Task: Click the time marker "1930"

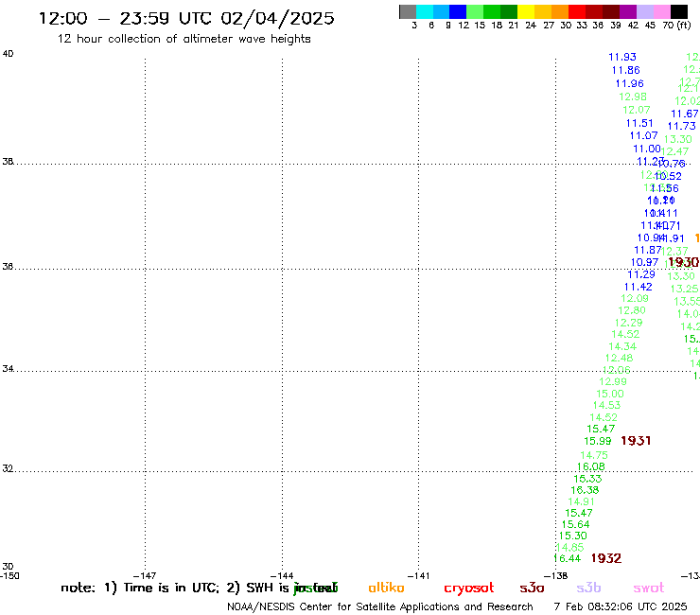Action: 684,263
